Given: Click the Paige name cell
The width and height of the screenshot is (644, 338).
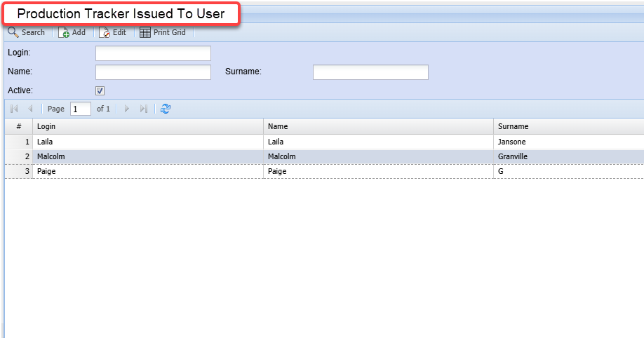Looking at the screenshot, I should [378, 171].
